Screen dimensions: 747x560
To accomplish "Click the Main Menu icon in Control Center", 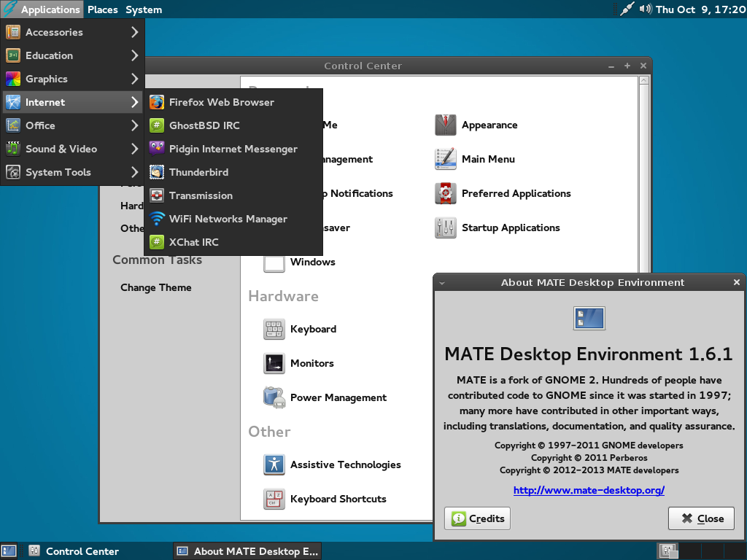I will click(x=446, y=159).
